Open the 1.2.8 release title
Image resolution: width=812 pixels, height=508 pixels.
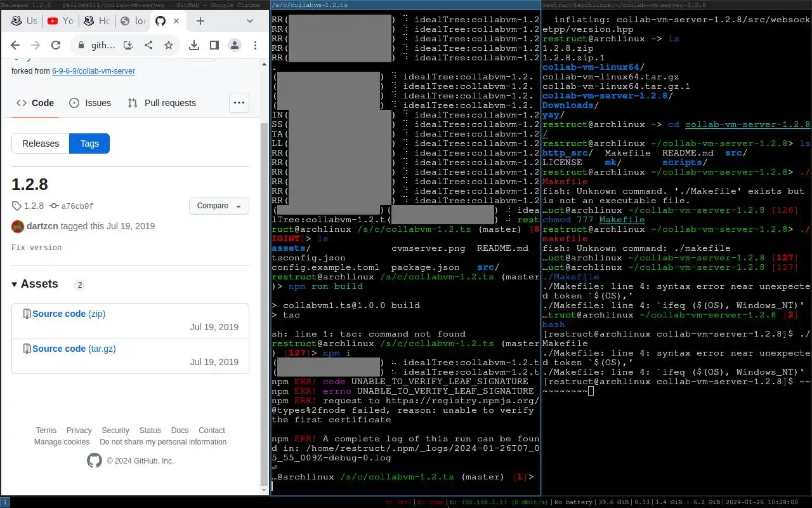[30, 184]
